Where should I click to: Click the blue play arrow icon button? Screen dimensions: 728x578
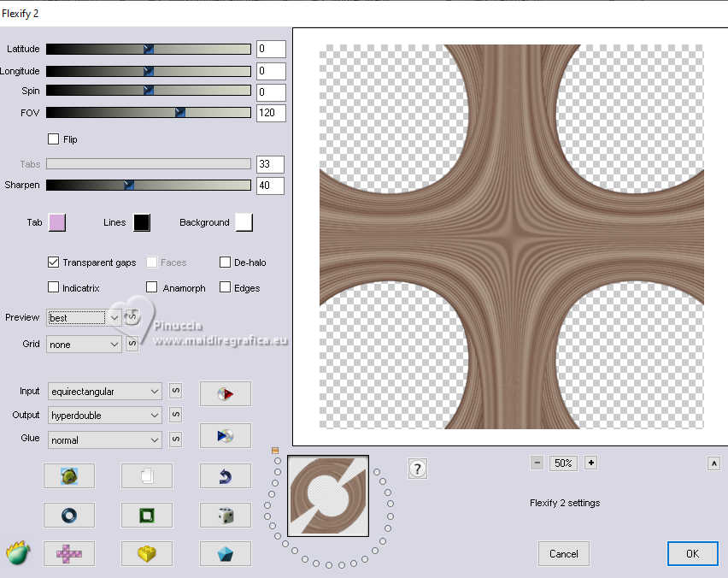(226, 436)
